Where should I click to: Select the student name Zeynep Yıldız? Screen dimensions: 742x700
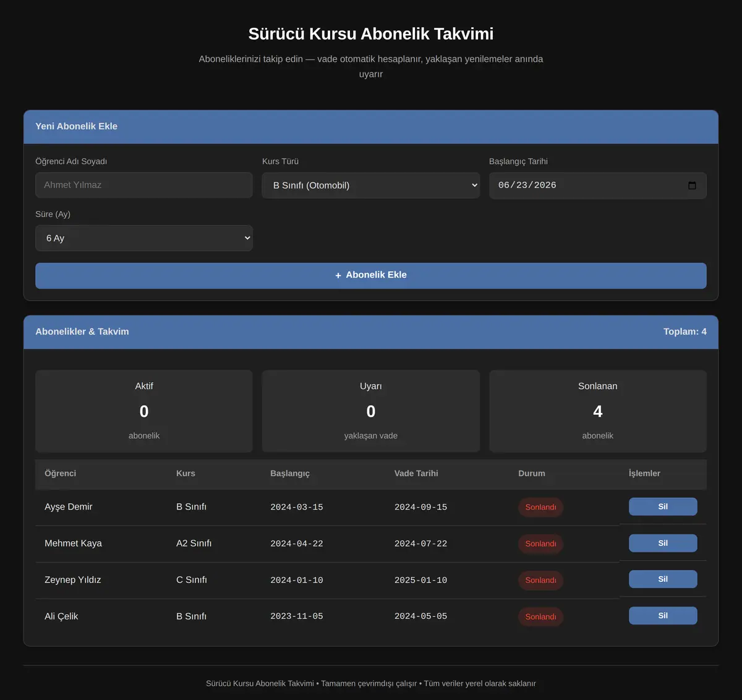coord(73,580)
